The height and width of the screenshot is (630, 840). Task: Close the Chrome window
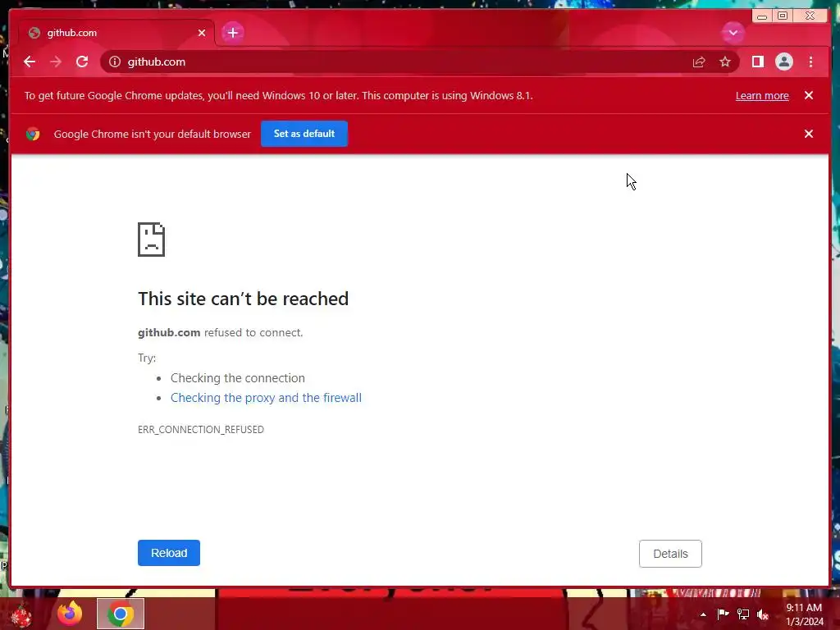[x=810, y=16]
